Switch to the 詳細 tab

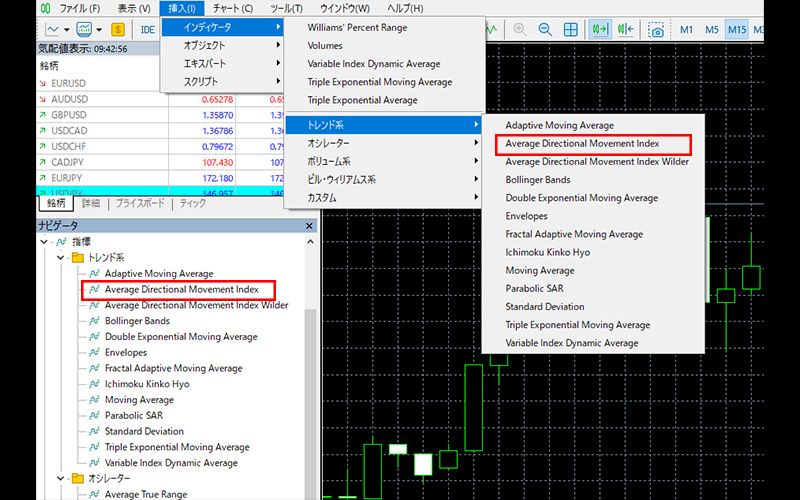point(91,203)
